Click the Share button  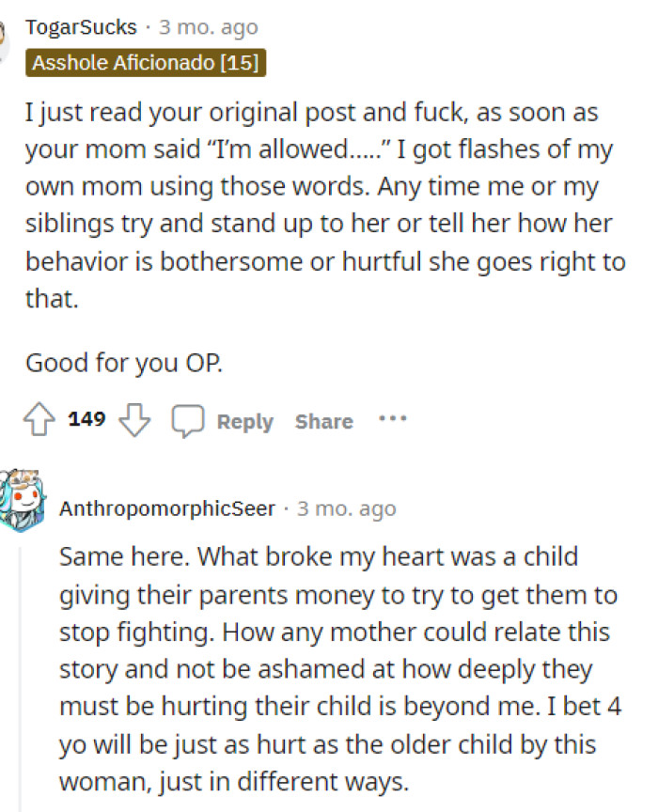[323, 421]
